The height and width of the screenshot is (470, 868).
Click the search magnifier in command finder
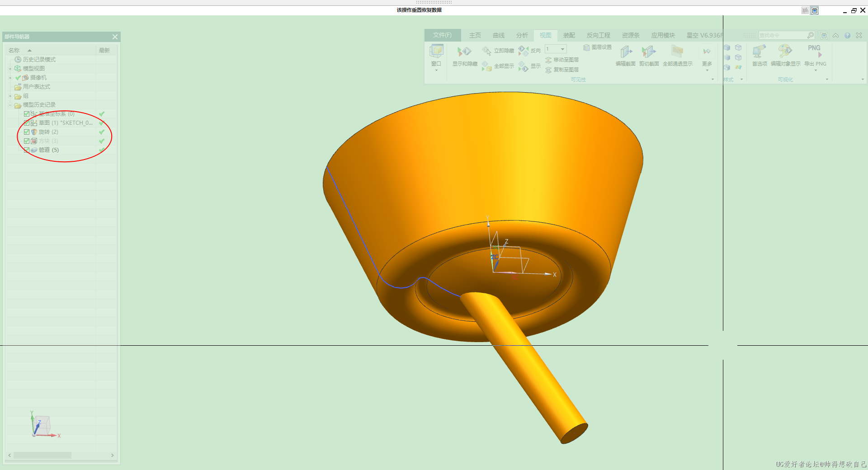pyautogui.click(x=811, y=35)
